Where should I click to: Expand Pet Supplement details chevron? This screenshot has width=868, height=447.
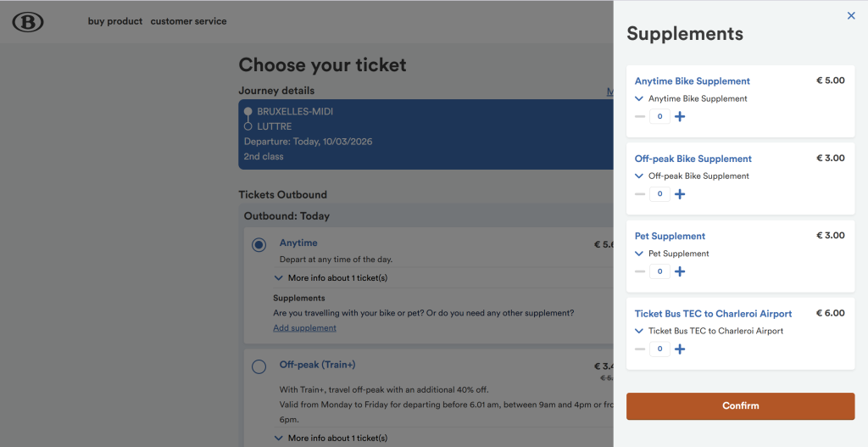coord(639,253)
